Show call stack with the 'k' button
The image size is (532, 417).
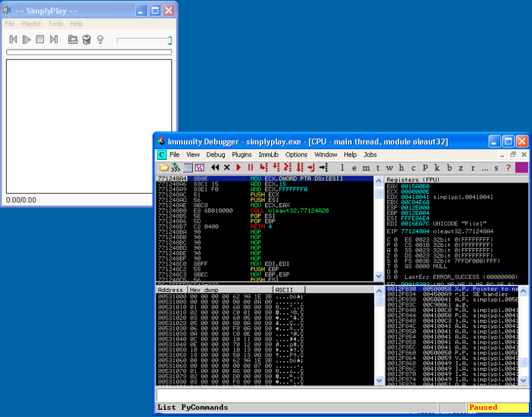(437, 168)
